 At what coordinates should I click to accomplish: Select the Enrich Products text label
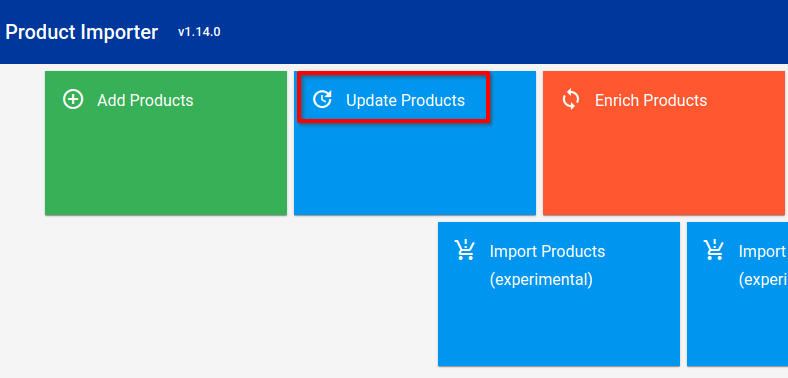coord(651,100)
